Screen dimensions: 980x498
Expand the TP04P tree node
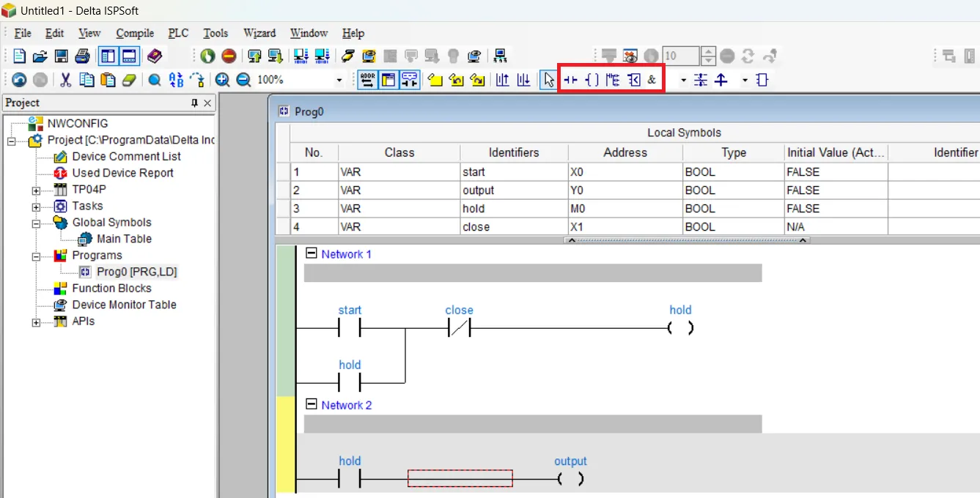click(36, 190)
